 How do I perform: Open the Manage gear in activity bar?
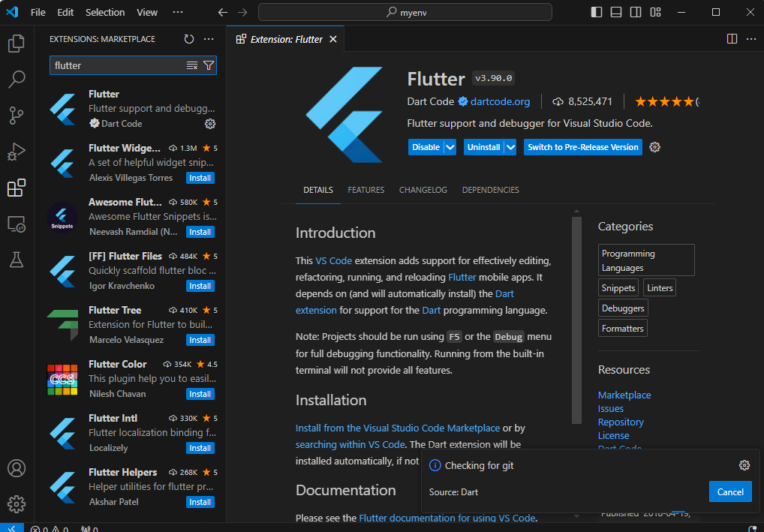pos(17,504)
